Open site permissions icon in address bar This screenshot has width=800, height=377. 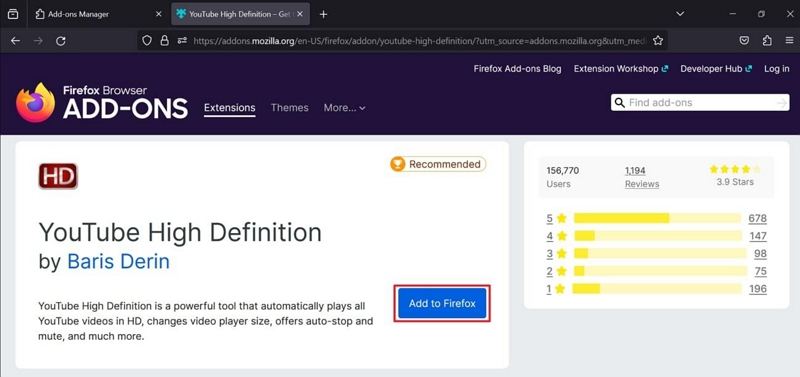(x=182, y=41)
